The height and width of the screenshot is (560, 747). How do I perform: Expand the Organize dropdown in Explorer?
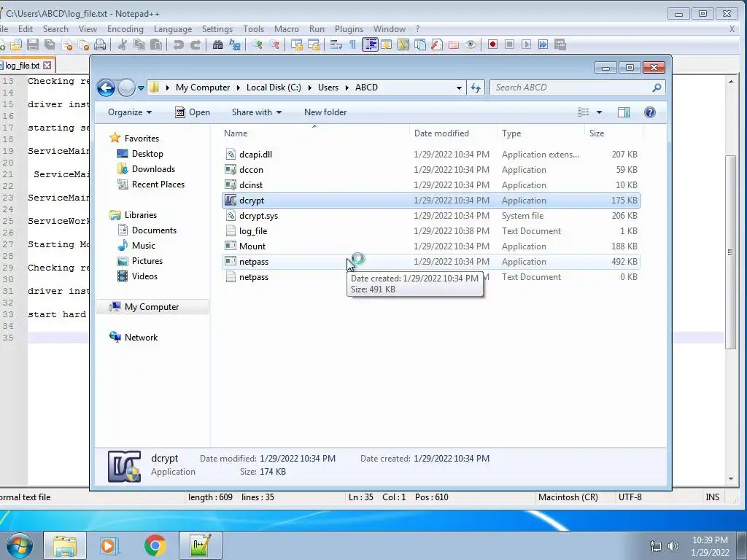[x=130, y=112]
